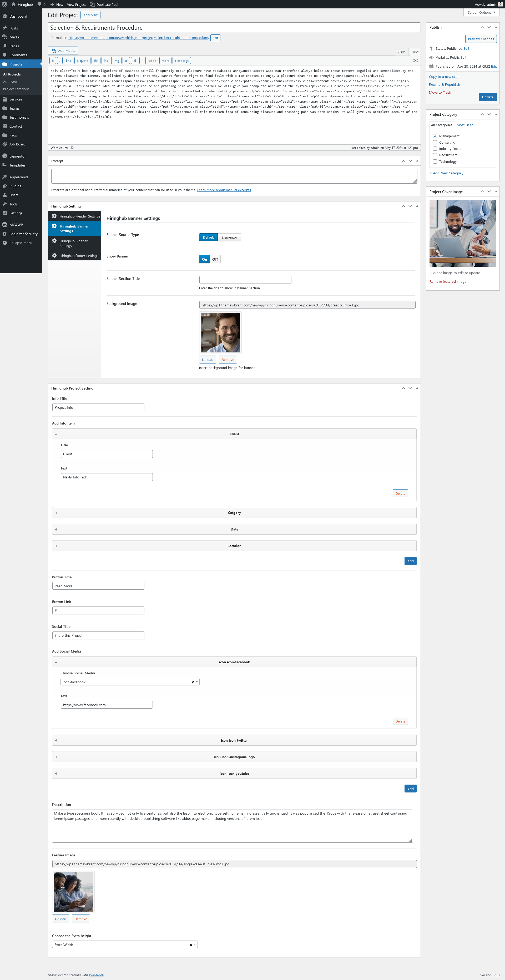The image size is (505, 980).
Task: Click the Add New Category link
Action: pyautogui.click(x=446, y=173)
